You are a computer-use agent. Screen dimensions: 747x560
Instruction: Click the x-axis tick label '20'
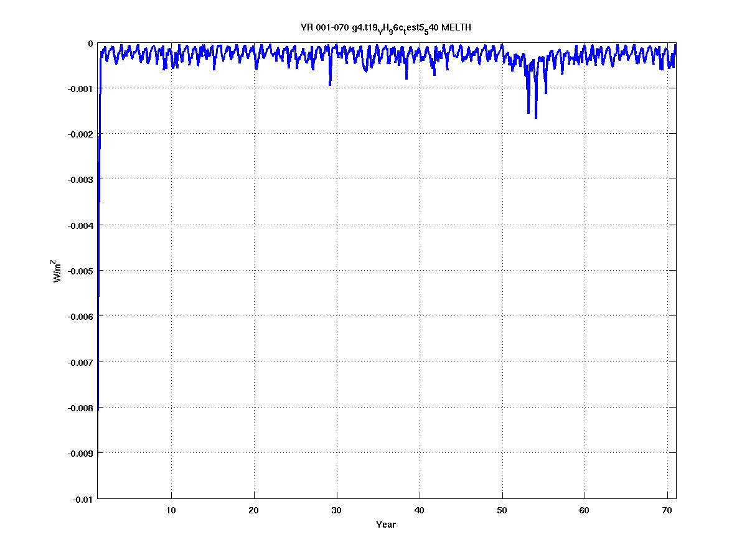coord(253,510)
